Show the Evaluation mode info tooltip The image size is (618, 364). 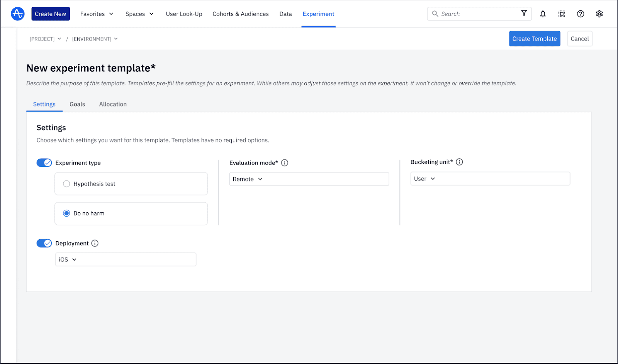(x=285, y=163)
